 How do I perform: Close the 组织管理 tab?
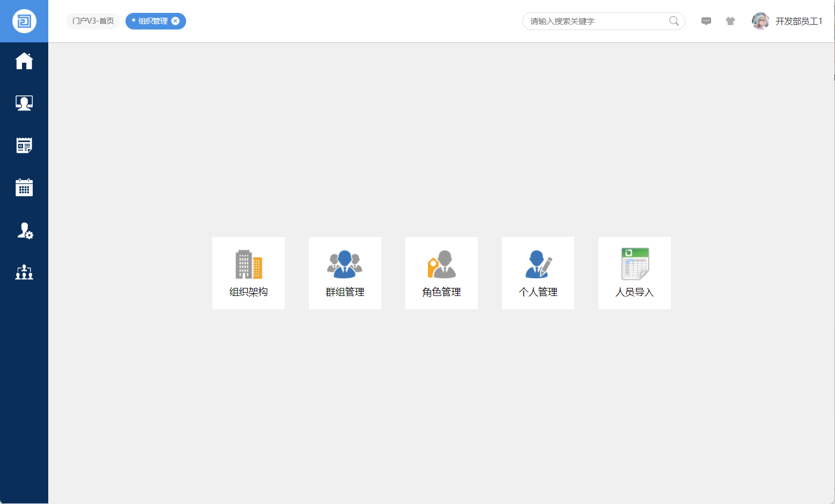coord(175,21)
